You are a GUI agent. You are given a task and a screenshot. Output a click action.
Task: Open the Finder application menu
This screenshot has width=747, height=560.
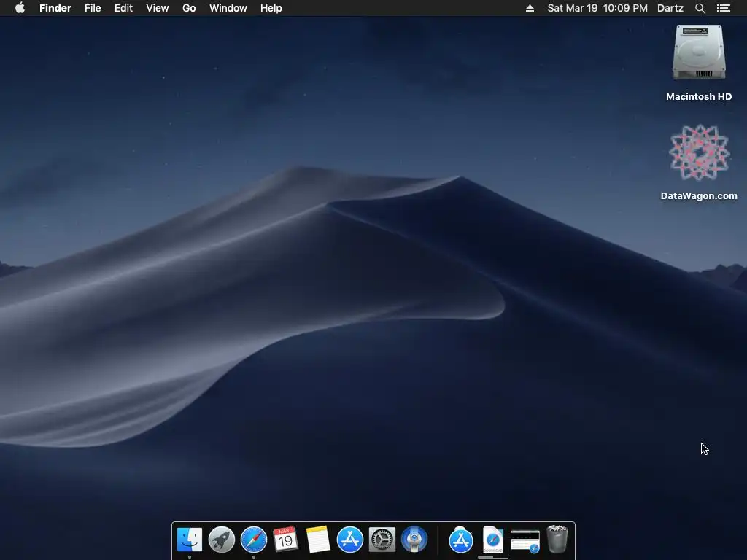(x=55, y=8)
